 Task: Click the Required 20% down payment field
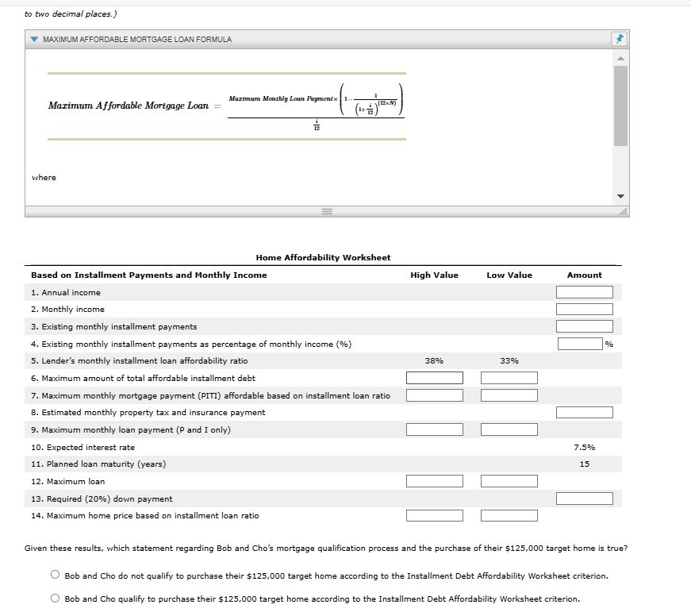pyautogui.click(x=585, y=499)
